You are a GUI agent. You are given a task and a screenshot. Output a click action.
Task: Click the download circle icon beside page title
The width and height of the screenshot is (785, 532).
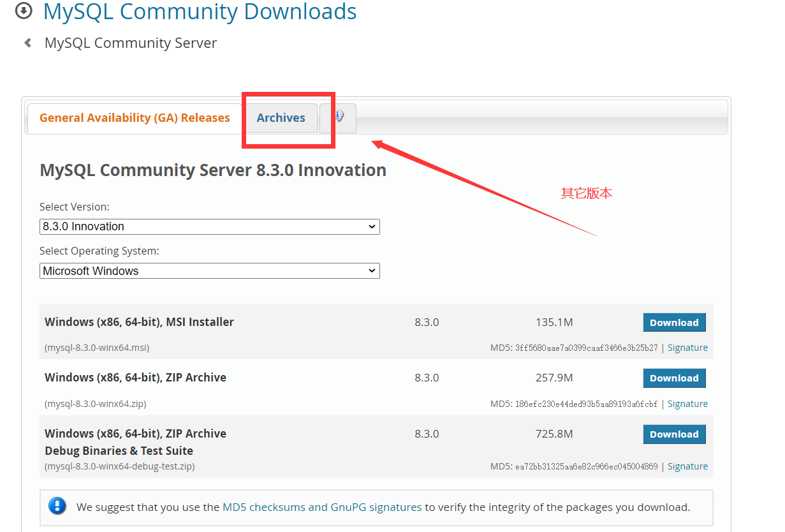tap(24, 11)
